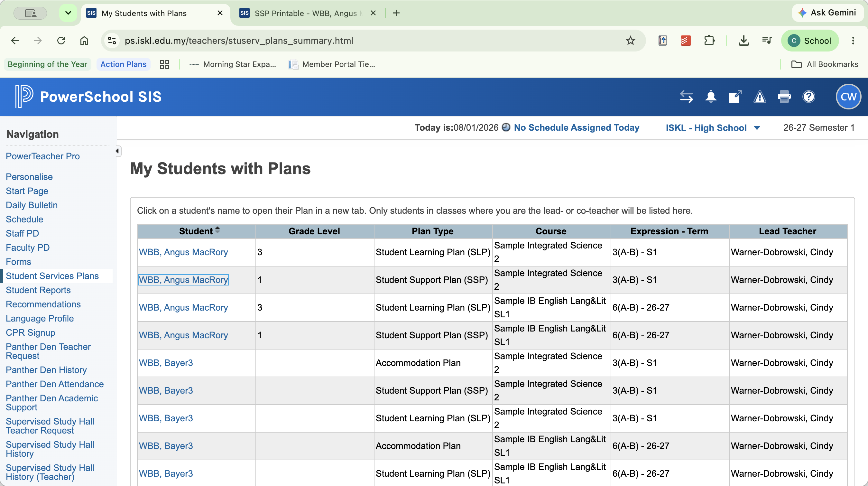Open the extensions puzzle icon

(709, 41)
